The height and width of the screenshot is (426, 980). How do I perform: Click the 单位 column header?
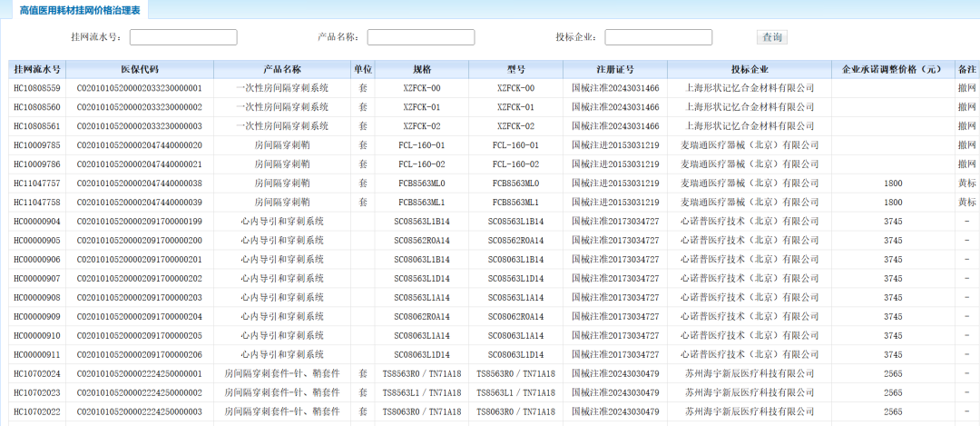(x=363, y=69)
